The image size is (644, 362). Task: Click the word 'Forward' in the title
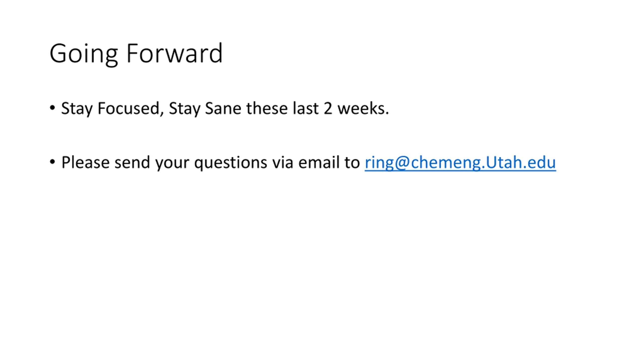pyautogui.click(x=174, y=53)
